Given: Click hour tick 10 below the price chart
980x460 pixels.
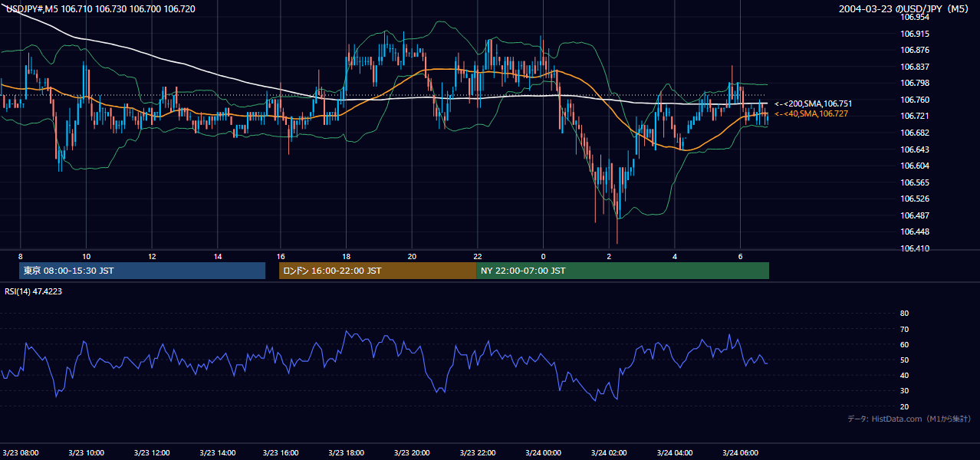Looking at the screenshot, I should [87, 256].
